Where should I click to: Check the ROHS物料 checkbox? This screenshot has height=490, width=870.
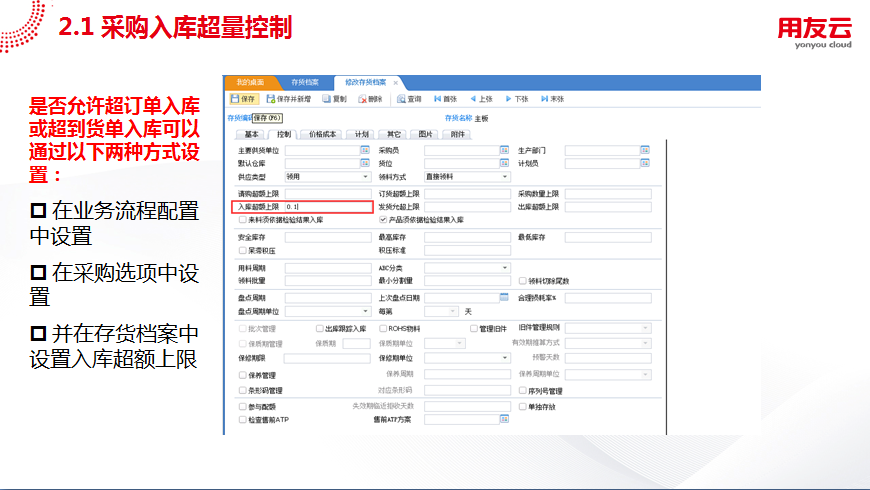coord(383,329)
